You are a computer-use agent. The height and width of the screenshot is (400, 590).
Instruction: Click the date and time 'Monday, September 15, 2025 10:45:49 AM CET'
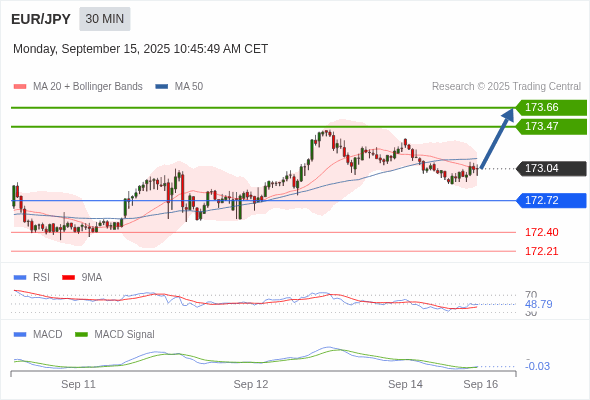point(140,49)
